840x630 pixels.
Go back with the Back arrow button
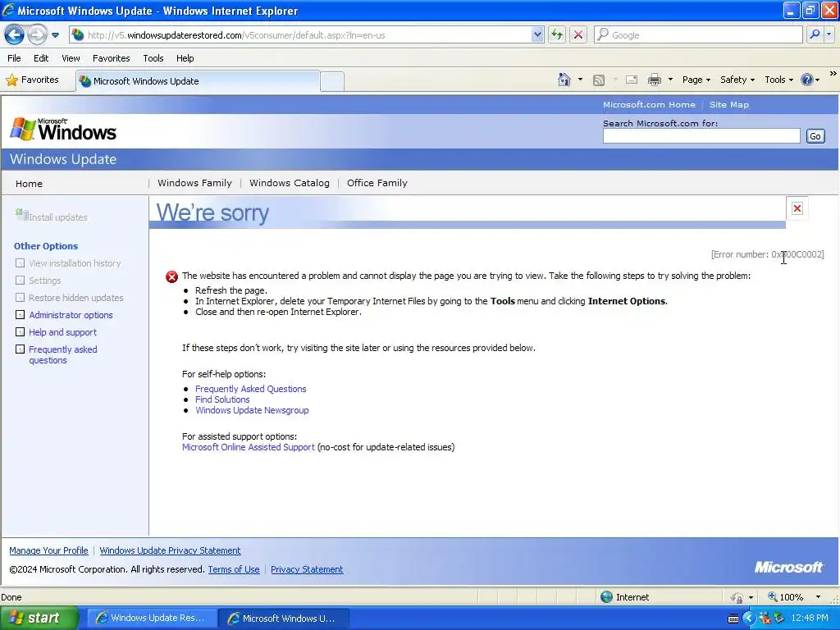[14, 34]
